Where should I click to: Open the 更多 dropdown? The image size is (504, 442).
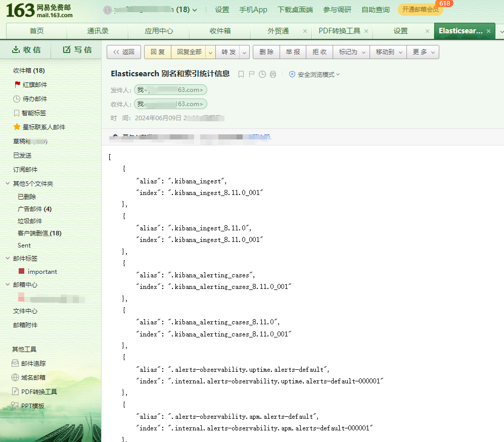pos(423,52)
